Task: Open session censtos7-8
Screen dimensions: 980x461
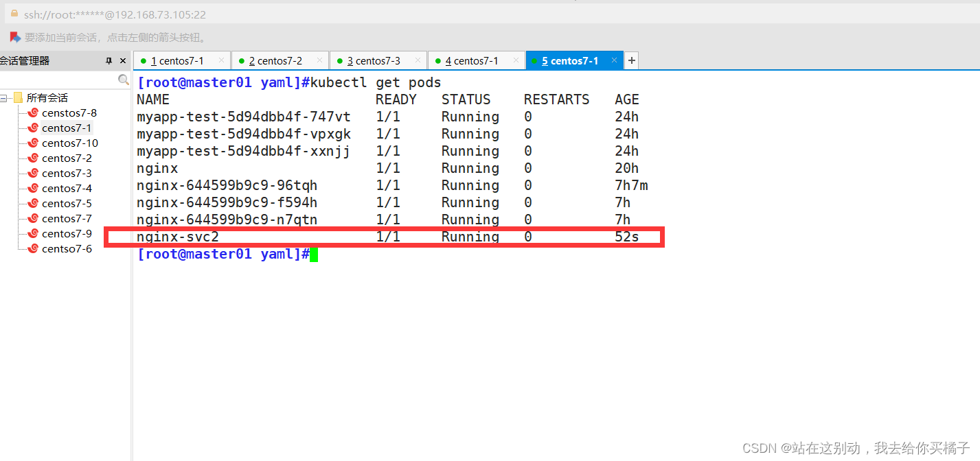Action: pos(69,113)
